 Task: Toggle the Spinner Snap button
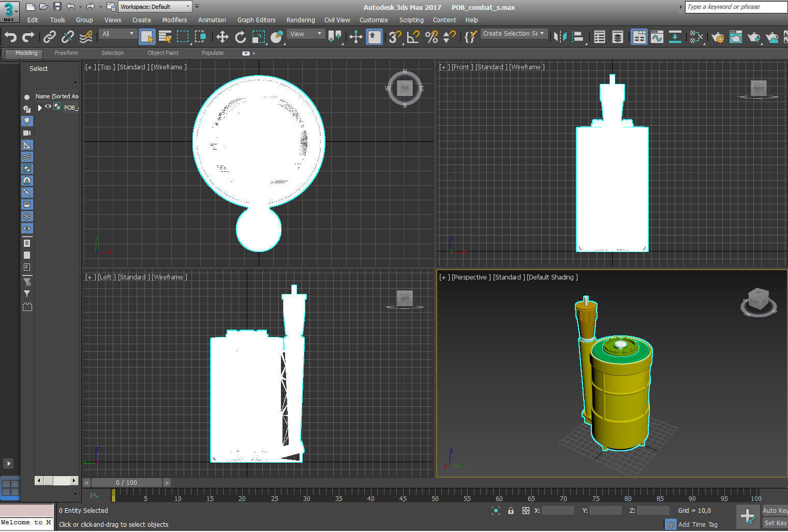(x=450, y=37)
